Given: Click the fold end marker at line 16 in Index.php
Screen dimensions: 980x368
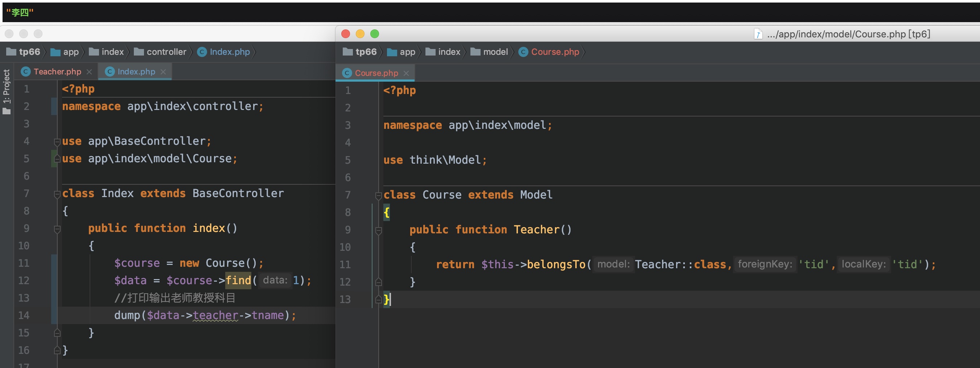Looking at the screenshot, I should click(57, 350).
